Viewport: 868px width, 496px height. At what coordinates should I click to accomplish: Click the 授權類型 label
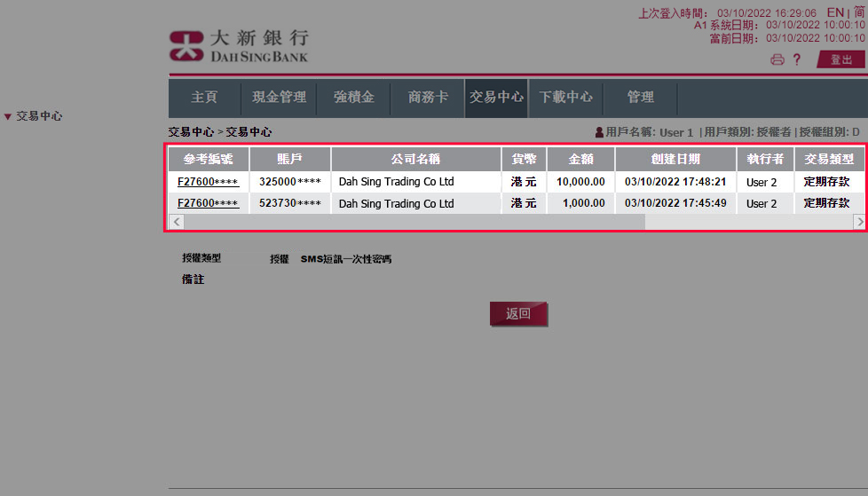click(201, 258)
